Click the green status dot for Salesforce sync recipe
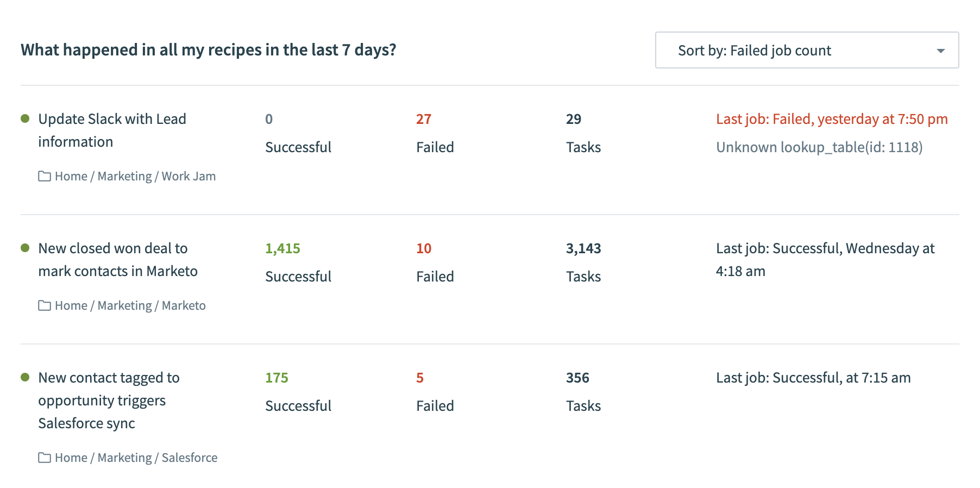 click(25, 377)
